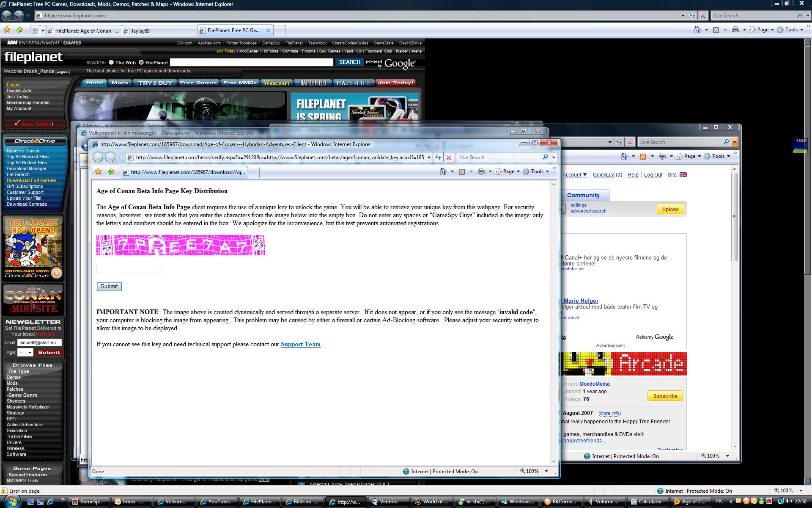The image size is (812, 508).
Task: Click Live Search magnifier in front popup window
Action: (545, 157)
